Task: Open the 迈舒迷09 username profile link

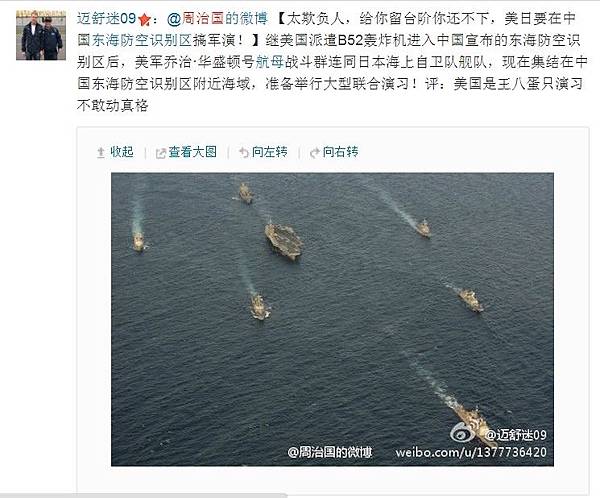Action: pyautogui.click(x=106, y=18)
